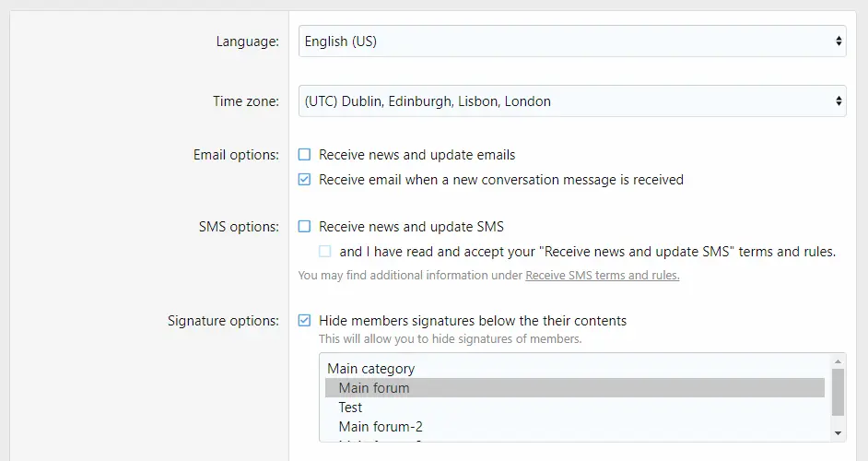868x461 pixels.
Task: Uncheck Receive email when new conversation message
Action: pyautogui.click(x=304, y=180)
